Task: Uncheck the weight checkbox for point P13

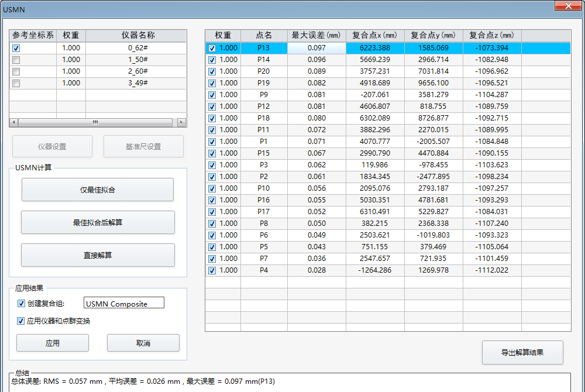Action: point(212,49)
